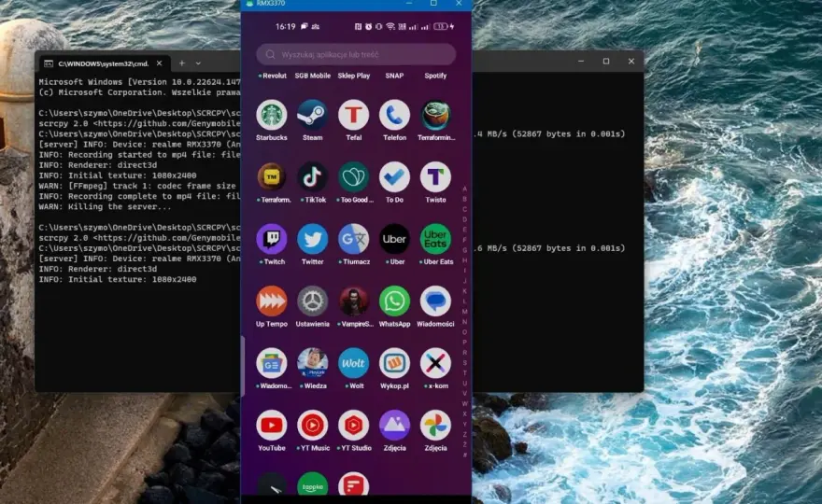Viewport: 822px width, 504px height.
Task: Open Zdjęcia Google Photos pinwheel app
Action: point(435,426)
